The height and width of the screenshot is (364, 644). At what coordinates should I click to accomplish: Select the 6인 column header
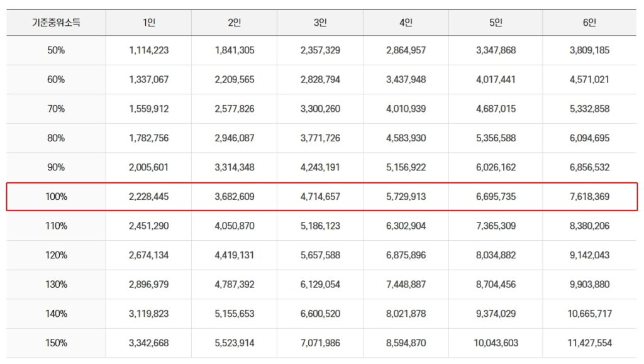point(589,23)
